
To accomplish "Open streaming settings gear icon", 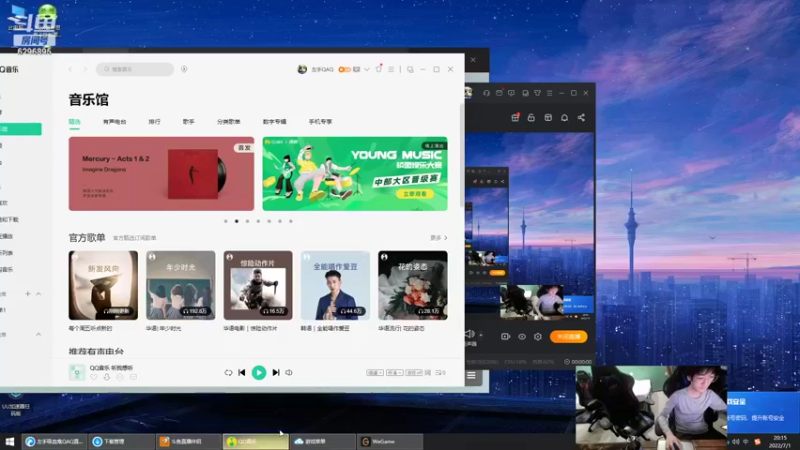I will click(538, 337).
